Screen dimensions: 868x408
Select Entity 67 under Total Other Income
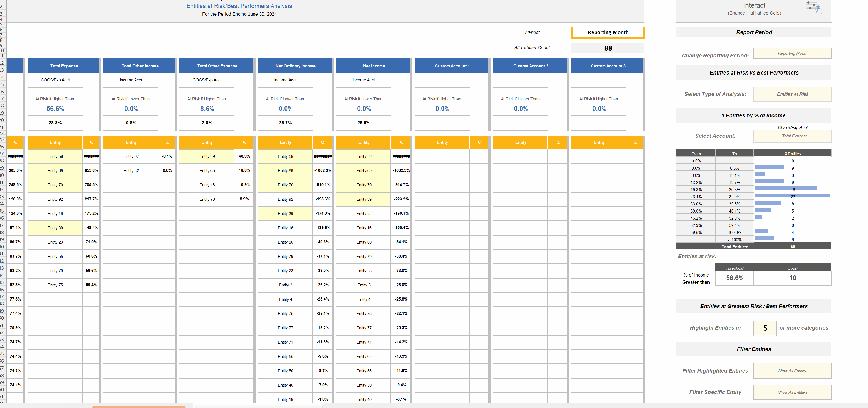tap(131, 156)
